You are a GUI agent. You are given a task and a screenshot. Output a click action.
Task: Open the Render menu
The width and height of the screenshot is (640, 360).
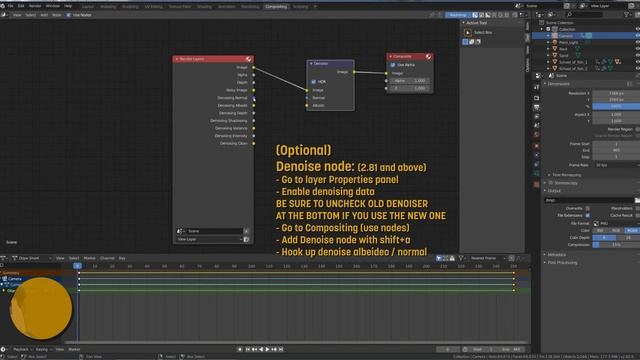(x=35, y=6)
